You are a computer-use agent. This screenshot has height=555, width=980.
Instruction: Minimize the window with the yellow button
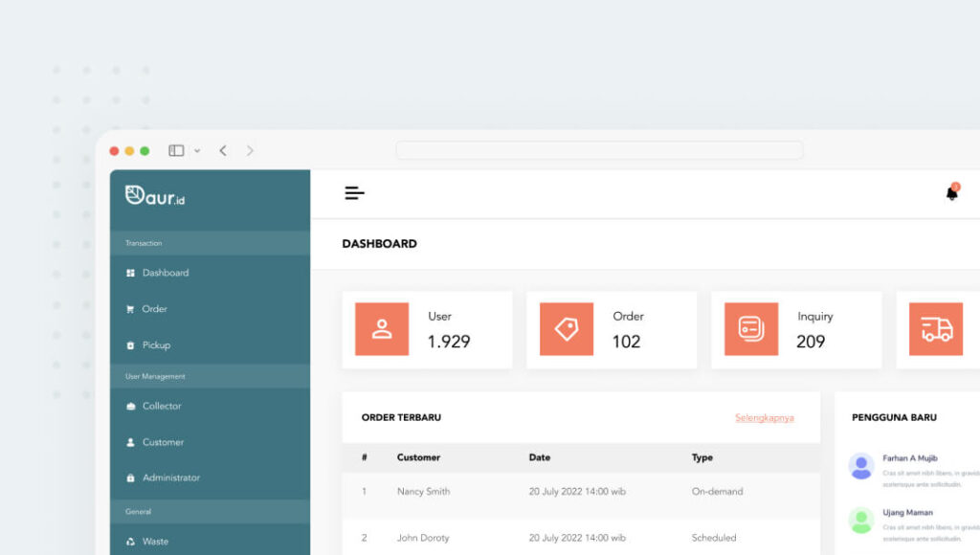click(129, 150)
